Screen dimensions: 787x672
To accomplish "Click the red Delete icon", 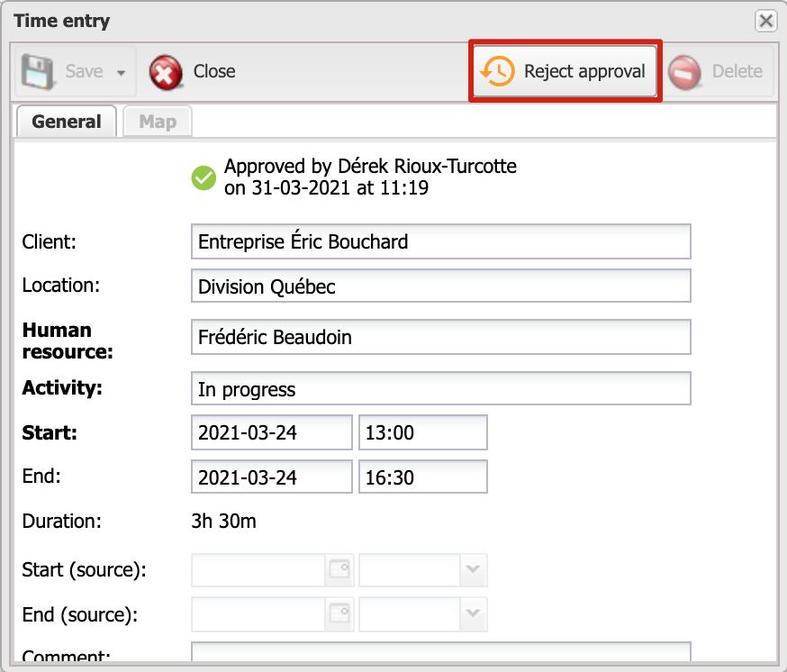I will coord(686,72).
